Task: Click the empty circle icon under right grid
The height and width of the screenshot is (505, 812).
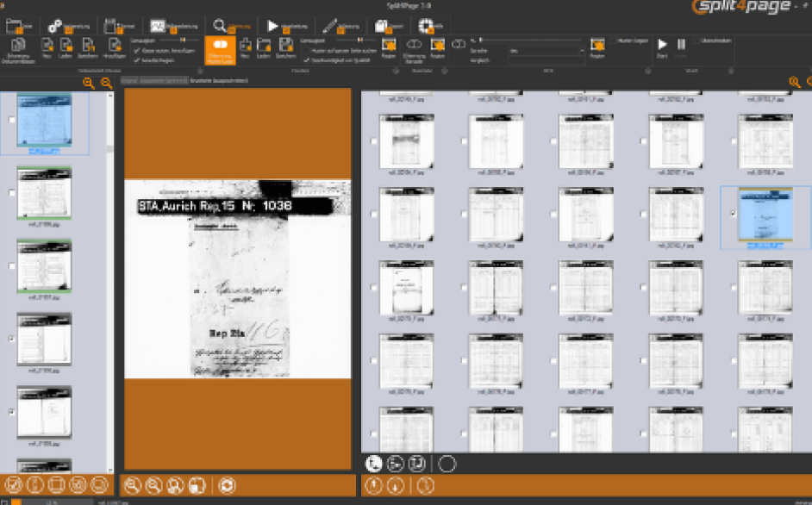Action: 447,464
